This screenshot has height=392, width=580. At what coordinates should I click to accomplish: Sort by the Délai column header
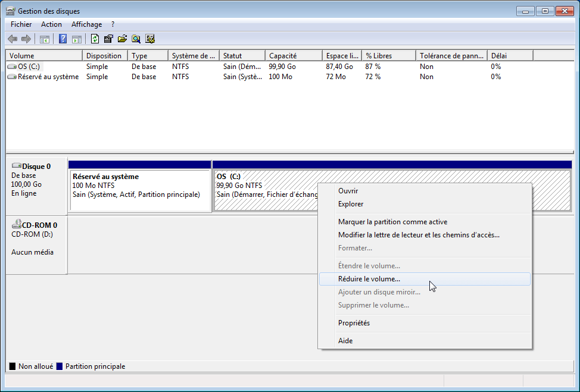510,56
